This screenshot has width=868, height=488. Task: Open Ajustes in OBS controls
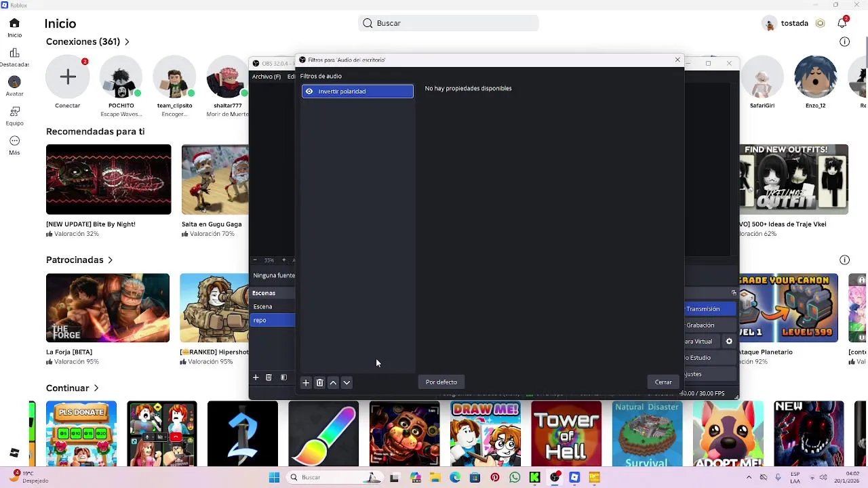coord(709,374)
